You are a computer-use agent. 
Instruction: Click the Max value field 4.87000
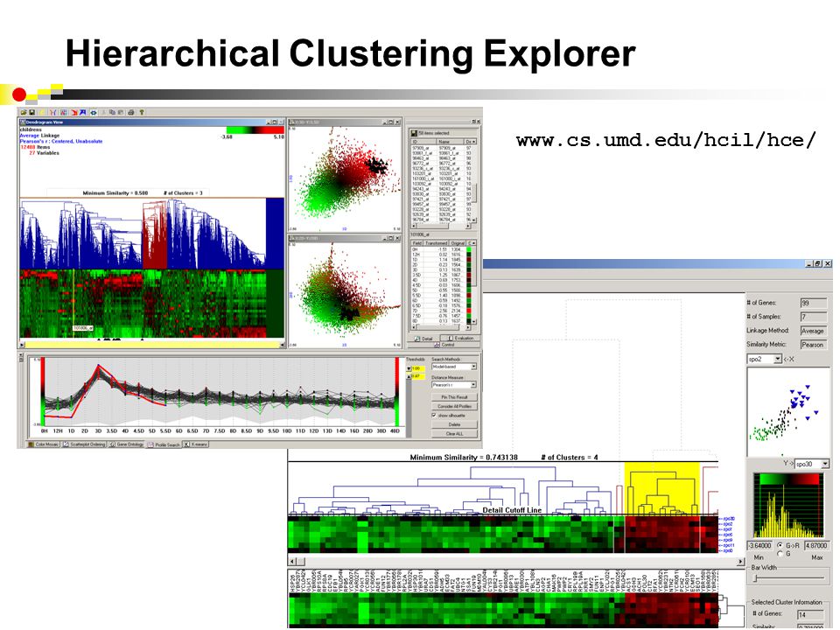coord(815,545)
